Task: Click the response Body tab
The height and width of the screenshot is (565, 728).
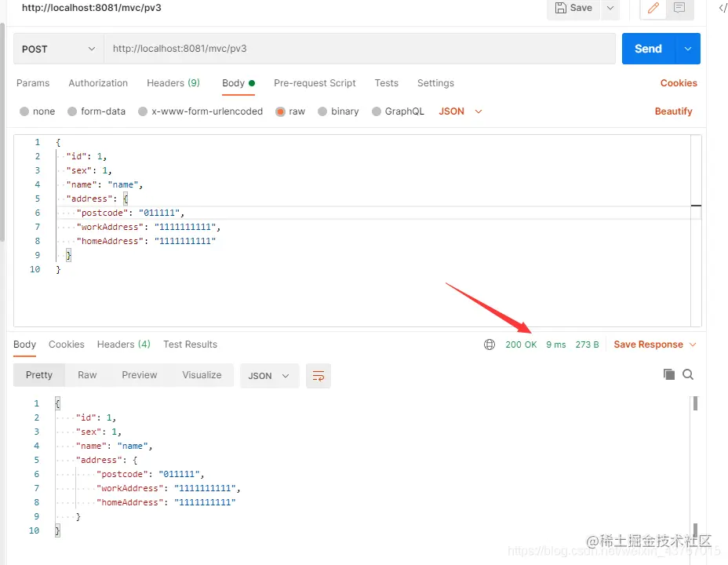Action: click(24, 344)
